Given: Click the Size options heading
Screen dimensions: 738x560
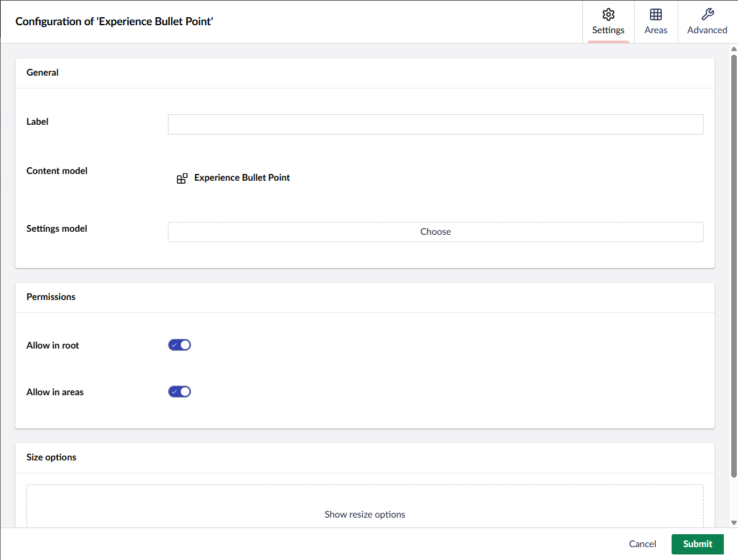Looking at the screenshot, I should 52,457.
